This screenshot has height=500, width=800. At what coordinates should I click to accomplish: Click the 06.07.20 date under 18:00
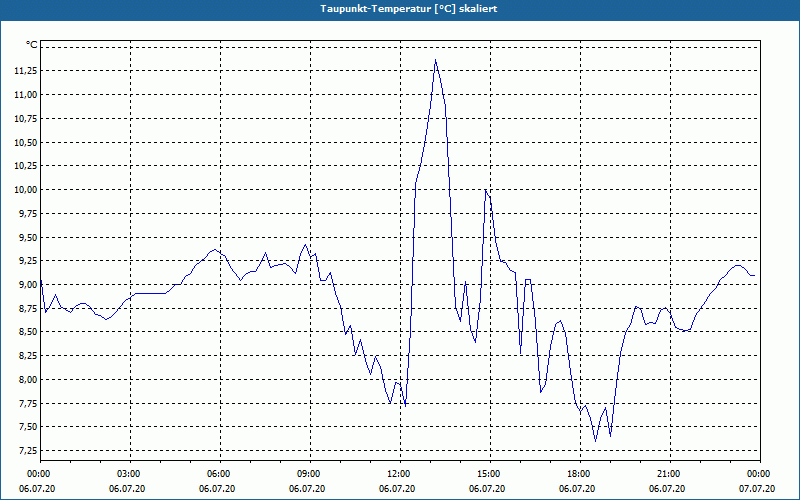pos(577,489)
